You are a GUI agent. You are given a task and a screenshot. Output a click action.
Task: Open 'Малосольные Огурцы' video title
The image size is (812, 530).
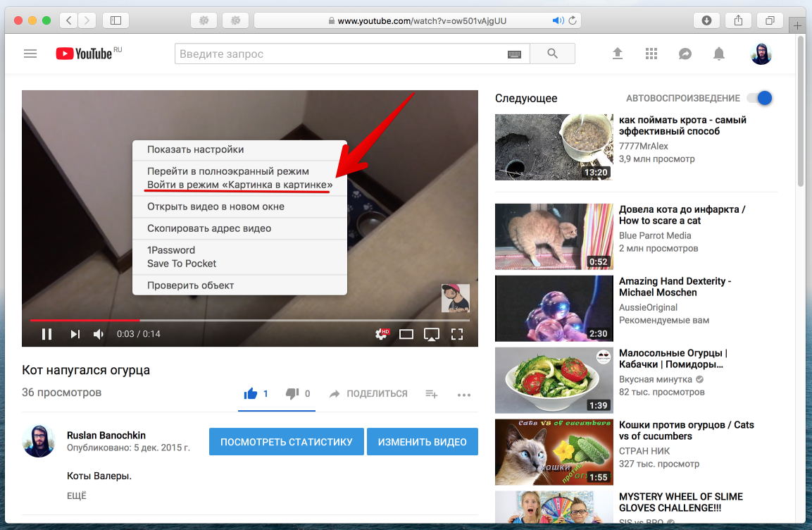click(673, 359)
